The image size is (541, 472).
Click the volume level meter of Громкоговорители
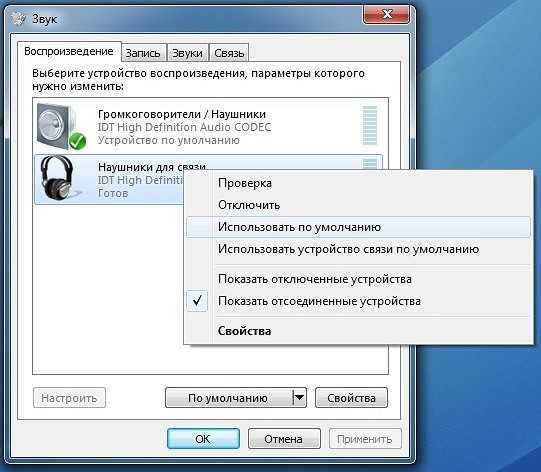[x=370, y=125]
